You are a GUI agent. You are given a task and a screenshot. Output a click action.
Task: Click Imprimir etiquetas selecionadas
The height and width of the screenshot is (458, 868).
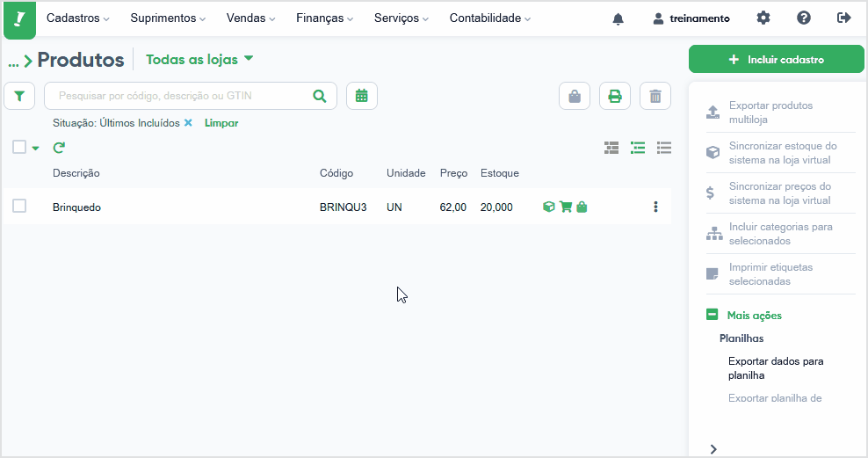tap(770, 274)
